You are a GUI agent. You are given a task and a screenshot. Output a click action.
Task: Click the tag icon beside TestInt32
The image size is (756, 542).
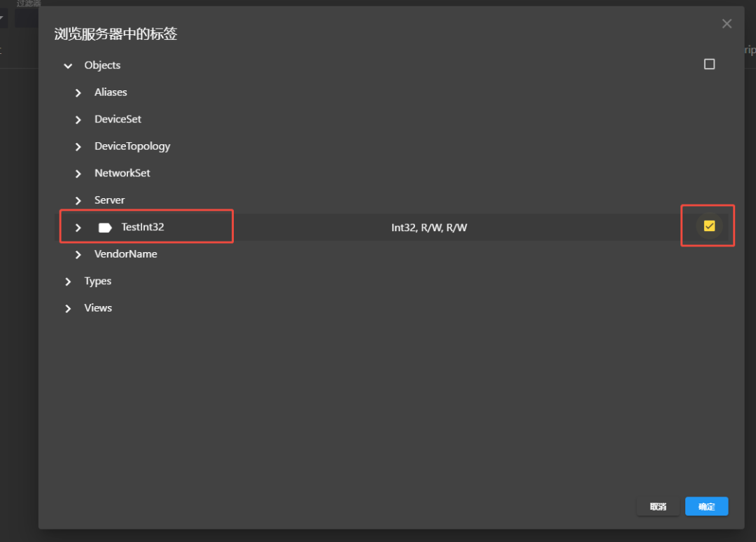(x=105, y=228)
